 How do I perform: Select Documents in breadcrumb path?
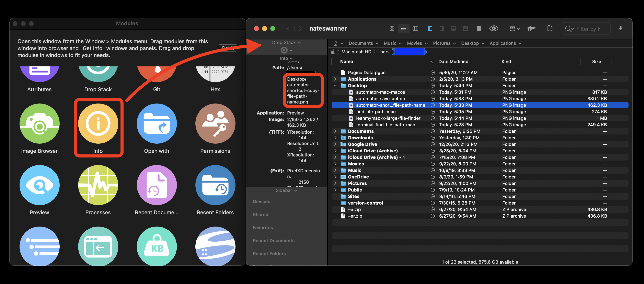coord(361,43)
